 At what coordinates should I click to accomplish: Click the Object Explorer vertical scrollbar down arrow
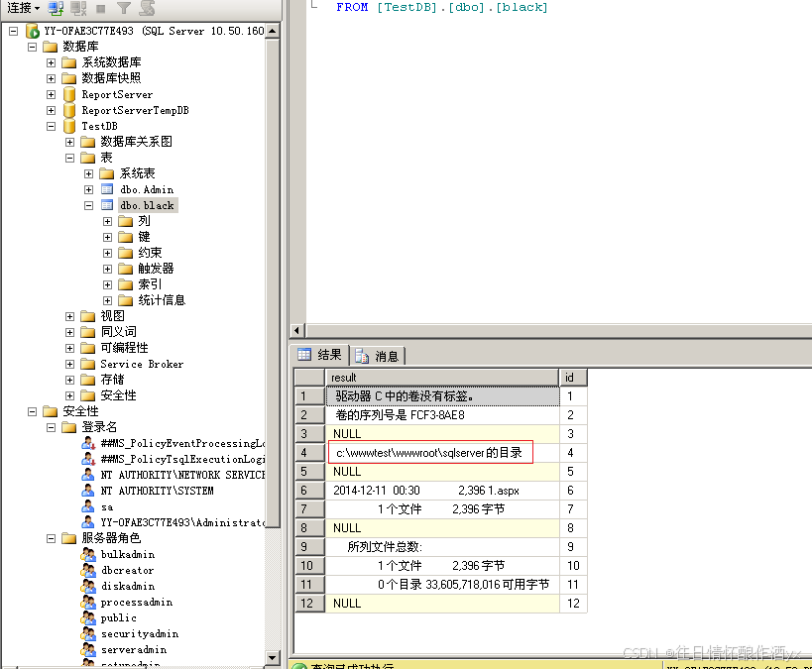coord(271,659)
